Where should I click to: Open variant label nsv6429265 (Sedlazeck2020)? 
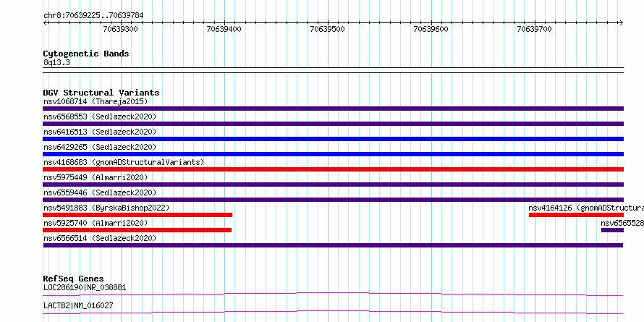coord(100,147)
